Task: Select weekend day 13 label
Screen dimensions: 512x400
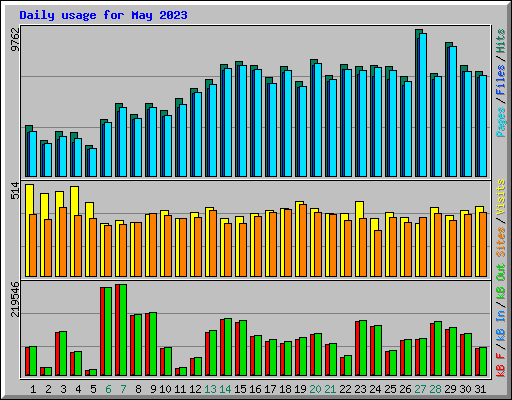Action: pyautogui.click(x=210, y=389)
